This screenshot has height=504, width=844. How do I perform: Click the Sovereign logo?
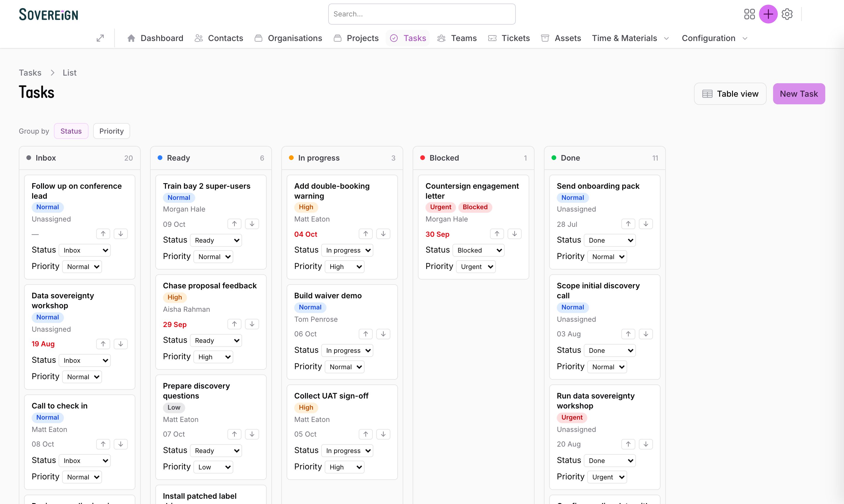click(x=49, y=14)
